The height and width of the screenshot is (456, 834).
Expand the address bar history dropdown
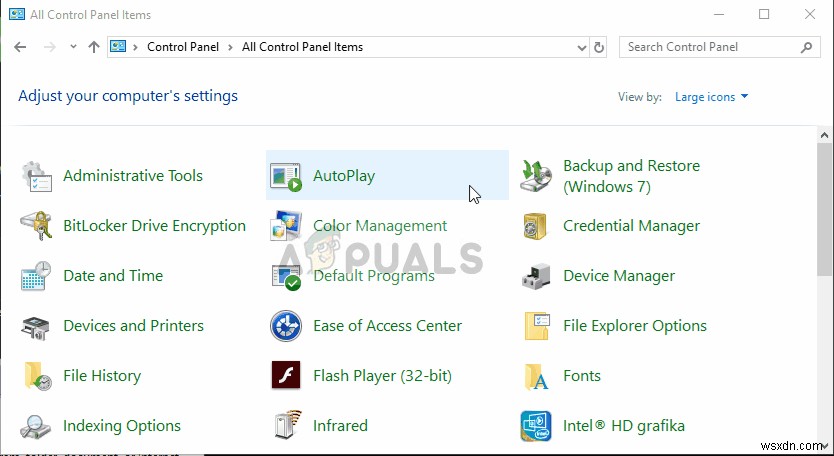point(583,47)
